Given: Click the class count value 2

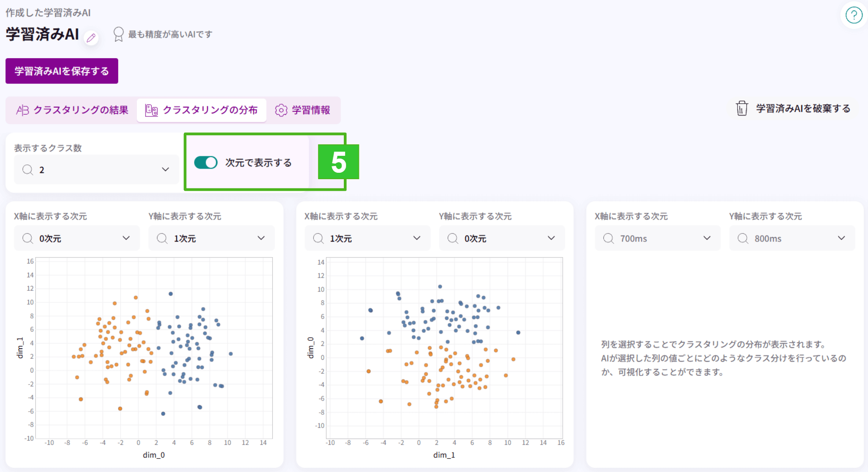Looking at the screenshot, I should (42, 170).
